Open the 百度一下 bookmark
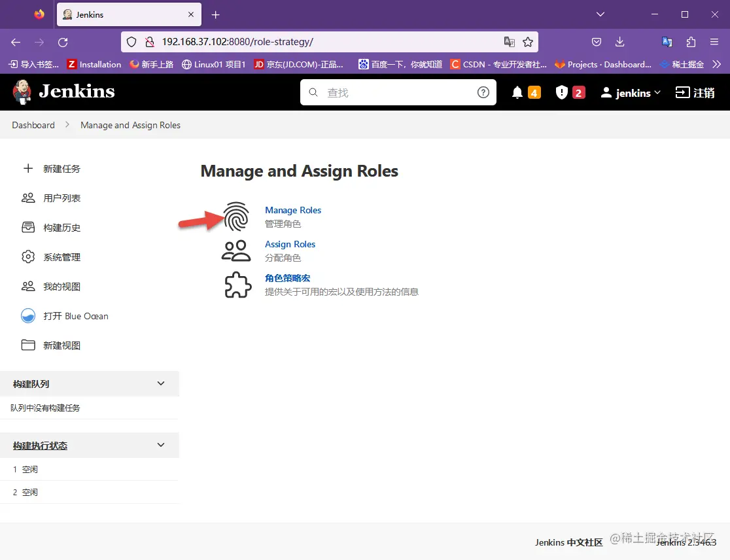Image resolution: width=730 pixels, height=560 pixels. click(400, 64)
